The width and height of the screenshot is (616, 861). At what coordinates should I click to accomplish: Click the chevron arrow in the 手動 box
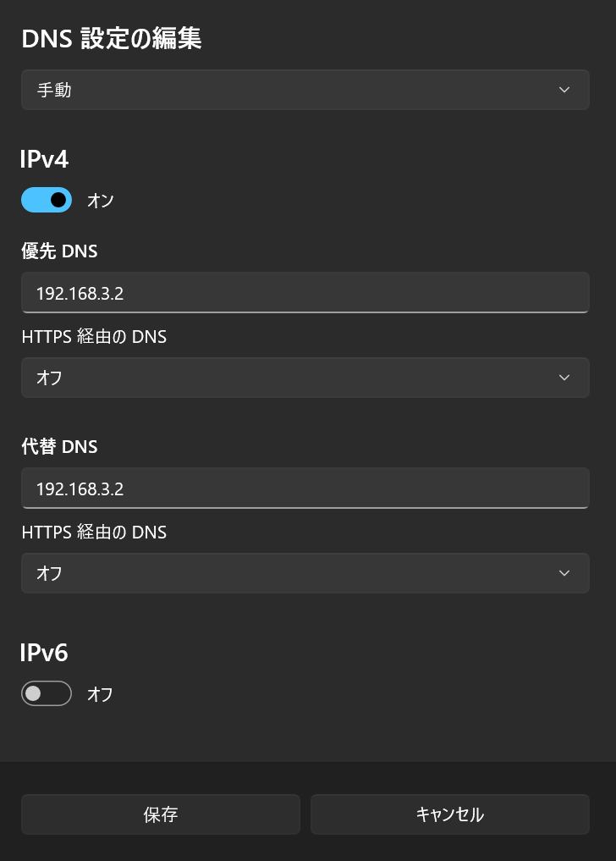coord(564,90)
